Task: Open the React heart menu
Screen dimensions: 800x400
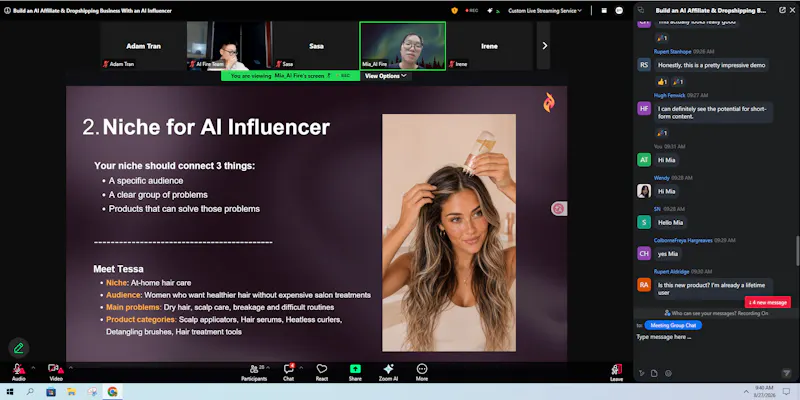Action: point(321,372)
